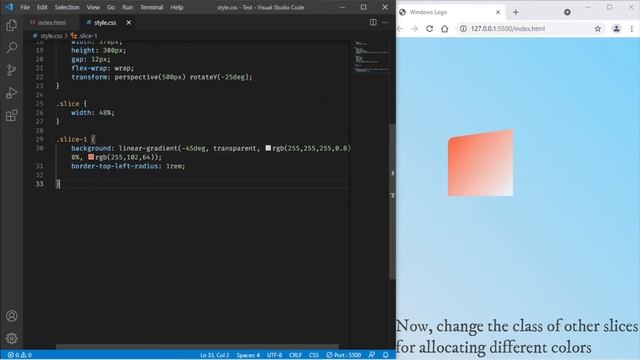Click the Spaces: 4 indentation status
The width and height of the screenshot is (640, 360).
tap(248, 355)
